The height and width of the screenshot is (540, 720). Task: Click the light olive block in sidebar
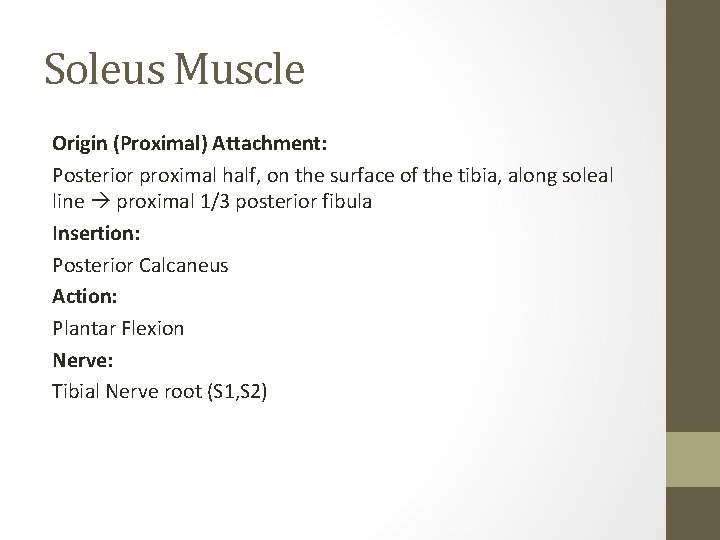point(693,459)
